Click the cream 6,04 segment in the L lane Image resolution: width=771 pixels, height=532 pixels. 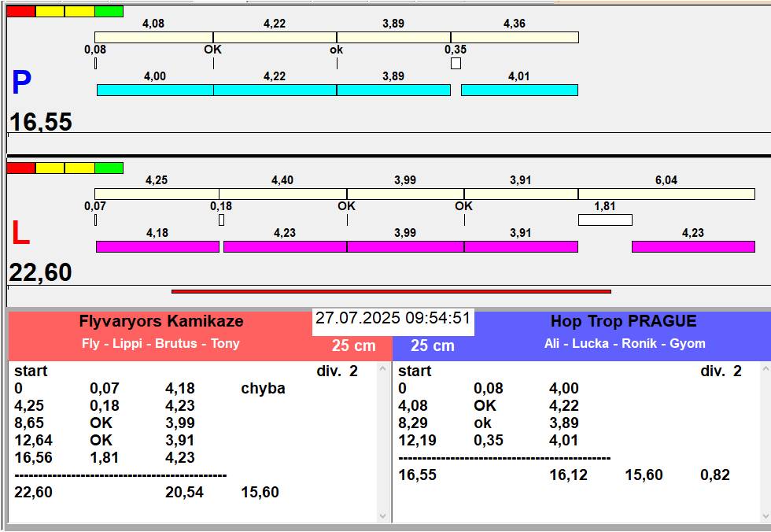point(666,194)
